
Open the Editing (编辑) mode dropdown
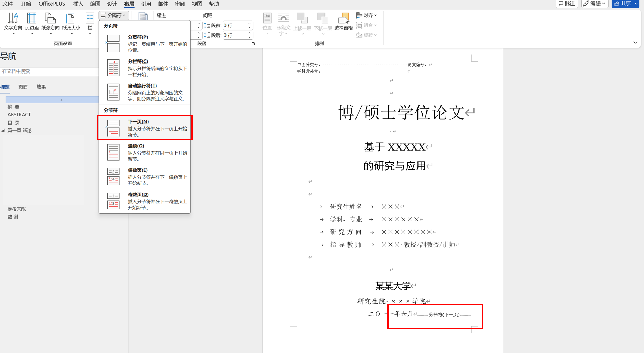(595, 4)
